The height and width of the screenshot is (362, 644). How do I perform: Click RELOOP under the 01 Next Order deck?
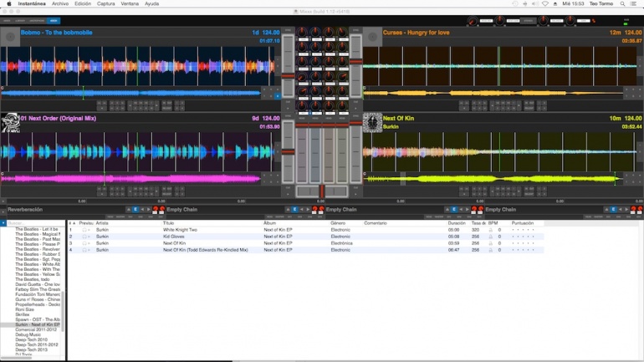click(x=166, y=194)
